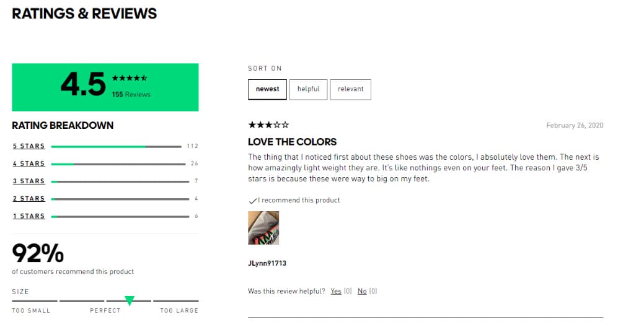Click reviewer name JLynn91713
The width and height of the screenshot is (644, 322).
[x=267, y=263]
